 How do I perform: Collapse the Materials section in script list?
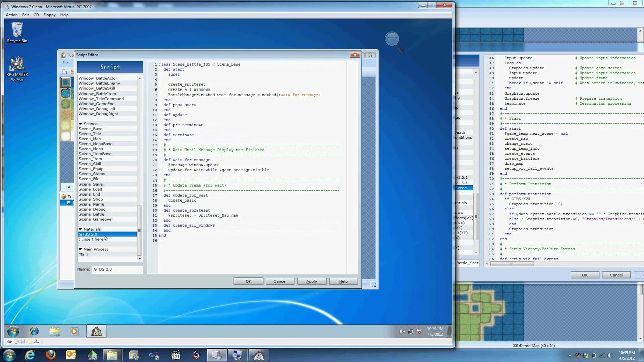point(80,229)
